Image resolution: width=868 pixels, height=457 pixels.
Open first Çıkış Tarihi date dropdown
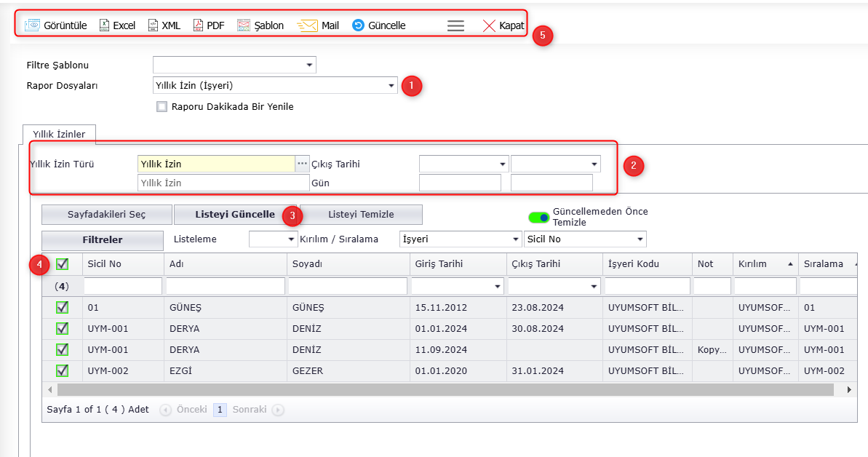click(503, 164)
